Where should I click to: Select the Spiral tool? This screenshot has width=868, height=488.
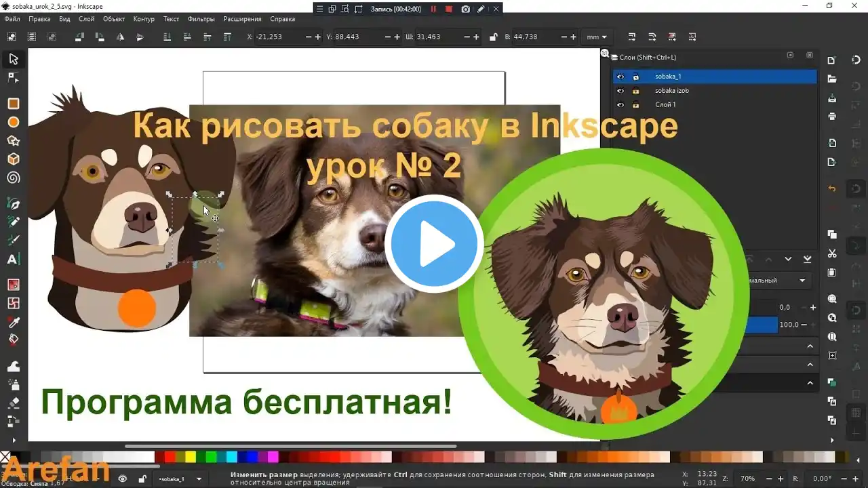(13, 178)
